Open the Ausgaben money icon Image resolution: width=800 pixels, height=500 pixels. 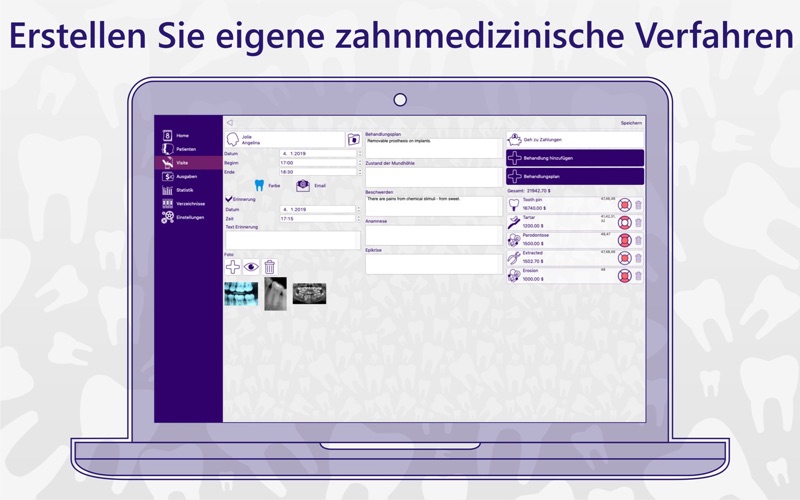(x=167, y=177)
